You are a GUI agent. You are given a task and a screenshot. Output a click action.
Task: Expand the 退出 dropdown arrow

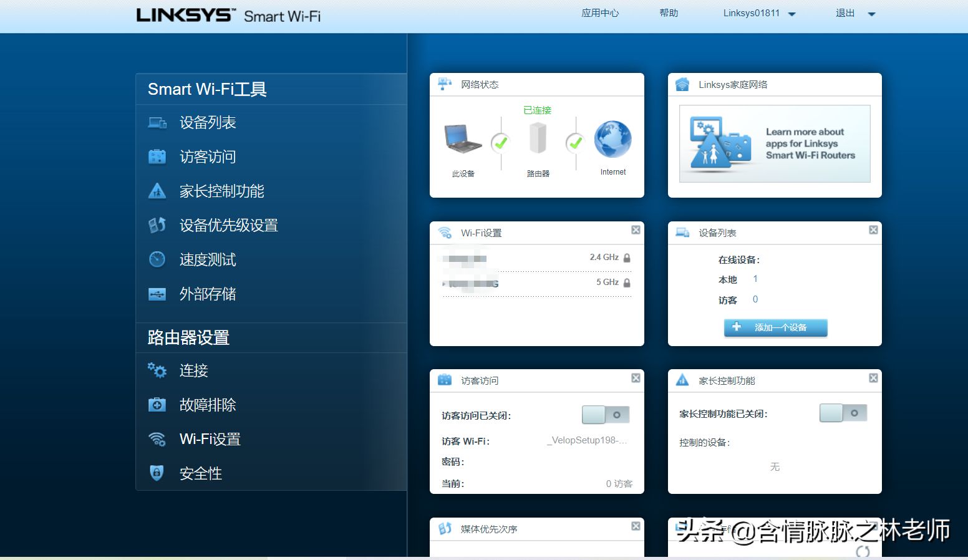872,14
